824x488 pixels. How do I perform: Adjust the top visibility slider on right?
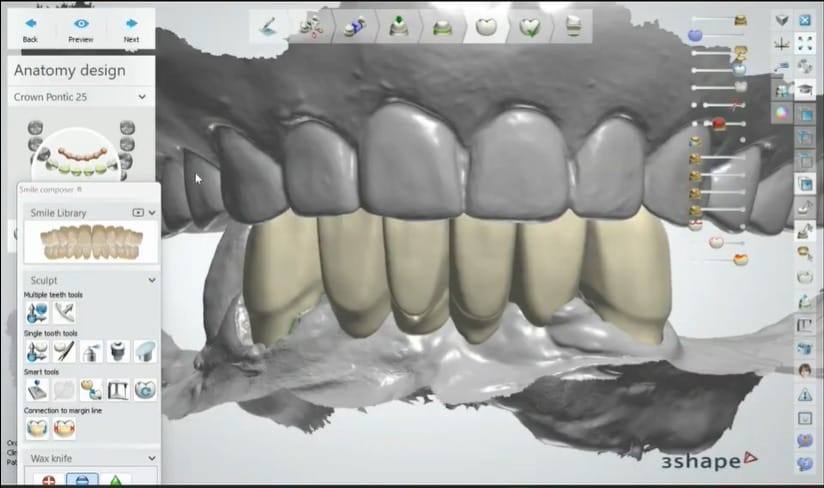point(715,19)
